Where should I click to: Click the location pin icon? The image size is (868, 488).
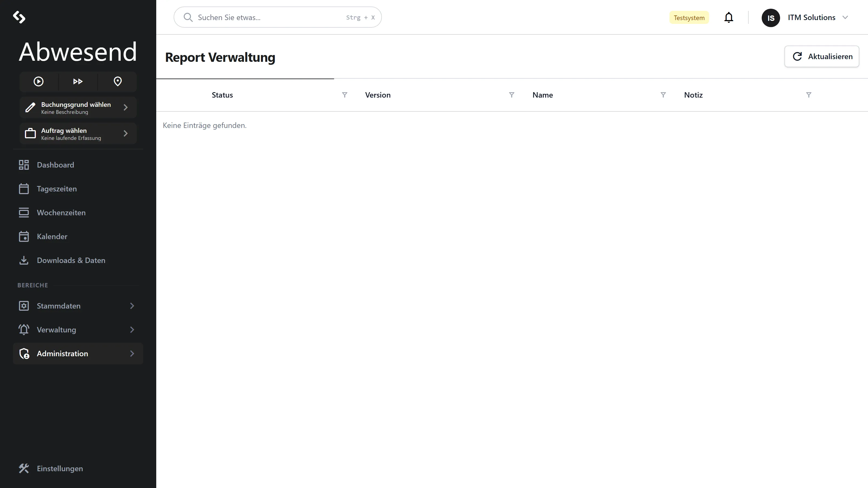point(118,82)
